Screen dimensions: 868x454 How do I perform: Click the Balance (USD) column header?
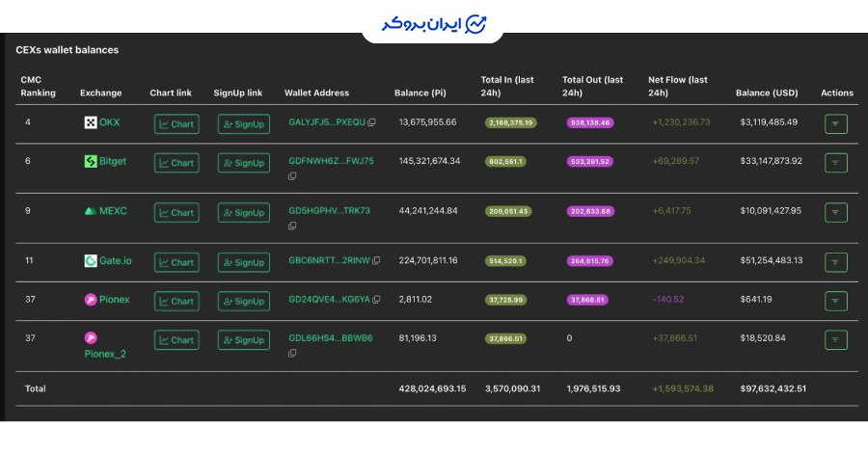(x=767, y=93)
